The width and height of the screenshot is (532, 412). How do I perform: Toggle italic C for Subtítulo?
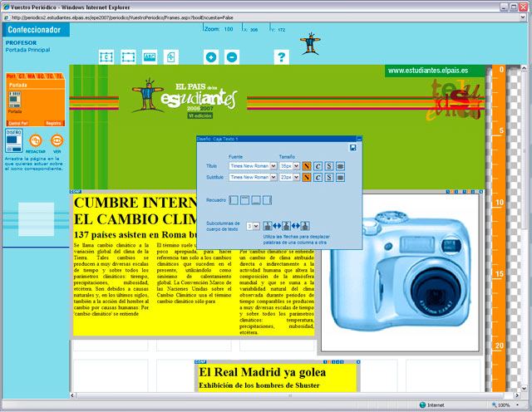tap(318, 177)
